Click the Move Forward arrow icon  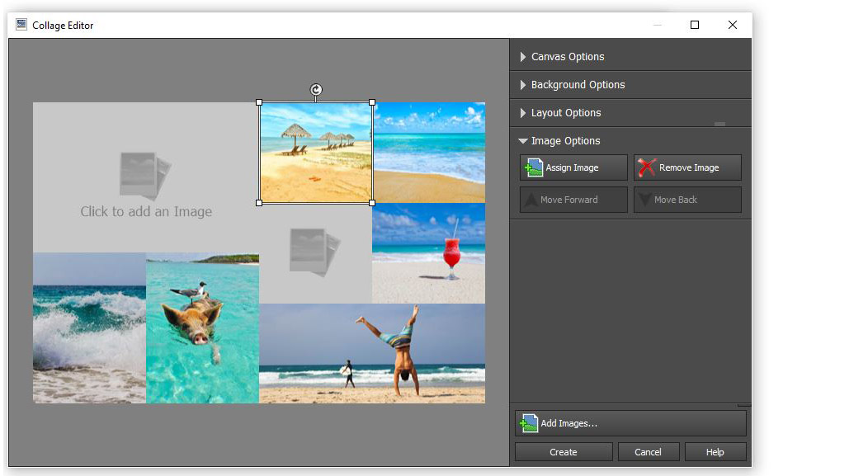tap(529, 199)
